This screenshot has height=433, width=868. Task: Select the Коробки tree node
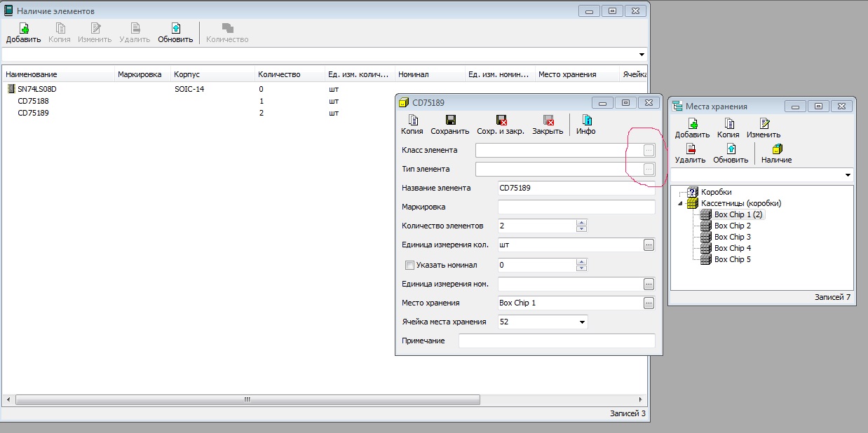716,192
